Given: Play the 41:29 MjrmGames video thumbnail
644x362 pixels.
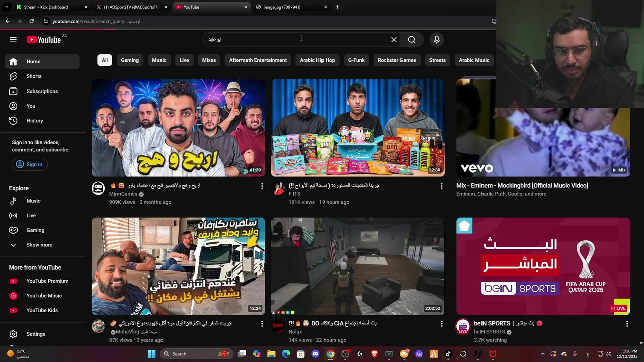Looking at the screenshot, I should (178, 128).
